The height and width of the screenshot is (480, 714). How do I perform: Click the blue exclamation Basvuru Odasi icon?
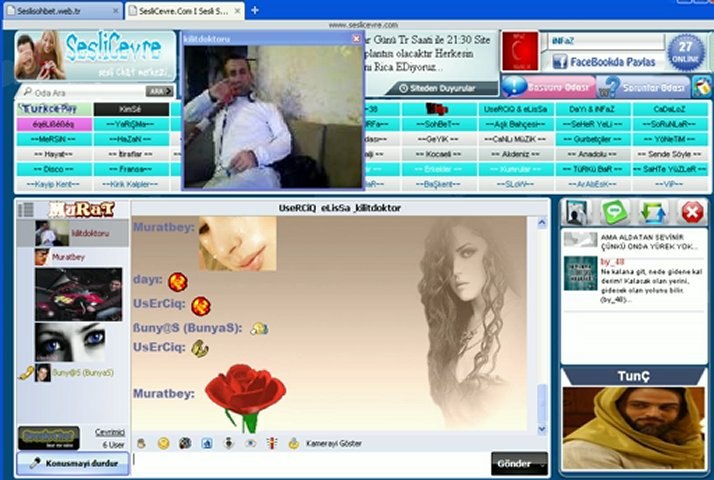515,86
